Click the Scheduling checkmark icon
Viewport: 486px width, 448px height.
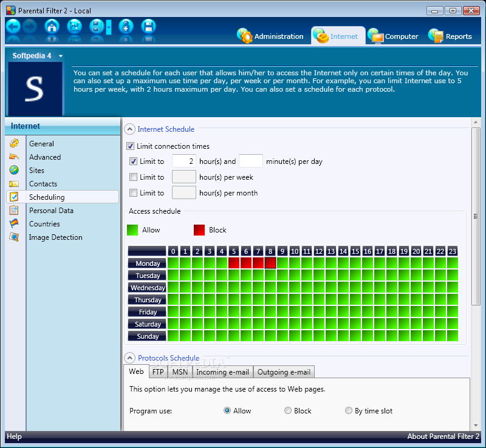[x=14, y=197]
